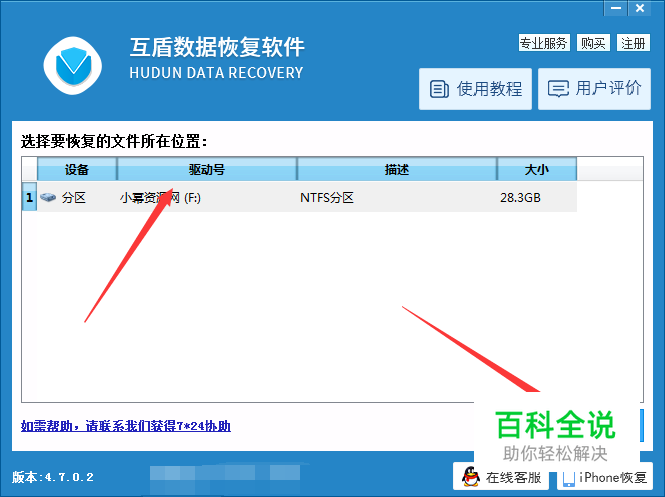Screen dimensions: 665x497
Task: Open the 如需帮助 contact help link
Action: pos(126,425)
